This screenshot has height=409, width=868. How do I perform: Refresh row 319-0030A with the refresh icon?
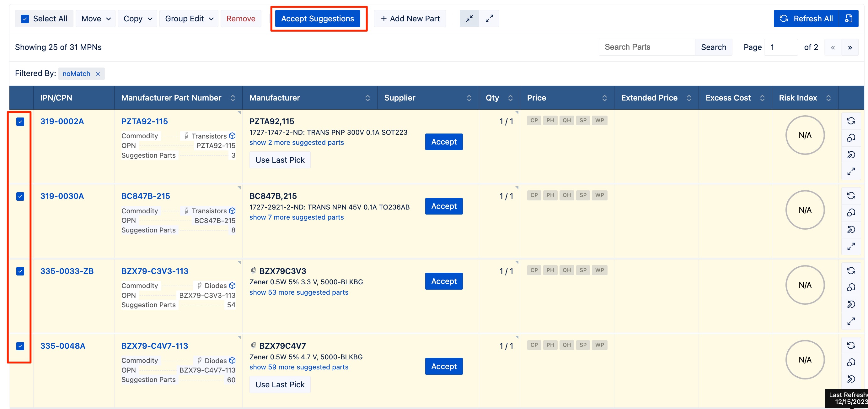pos(851,196)
